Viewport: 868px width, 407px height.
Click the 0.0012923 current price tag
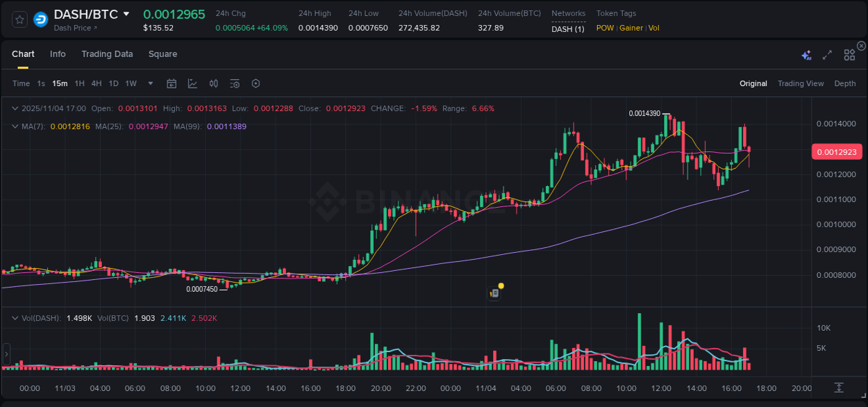coord(837,151)
